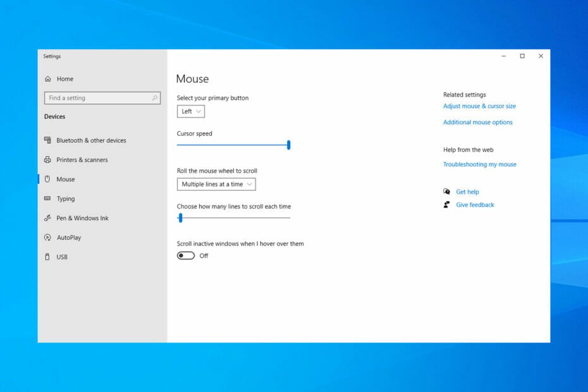588x392 pixels.
Task: Click the Cursor speed slider handle
Action: click(x=288, y=145)
